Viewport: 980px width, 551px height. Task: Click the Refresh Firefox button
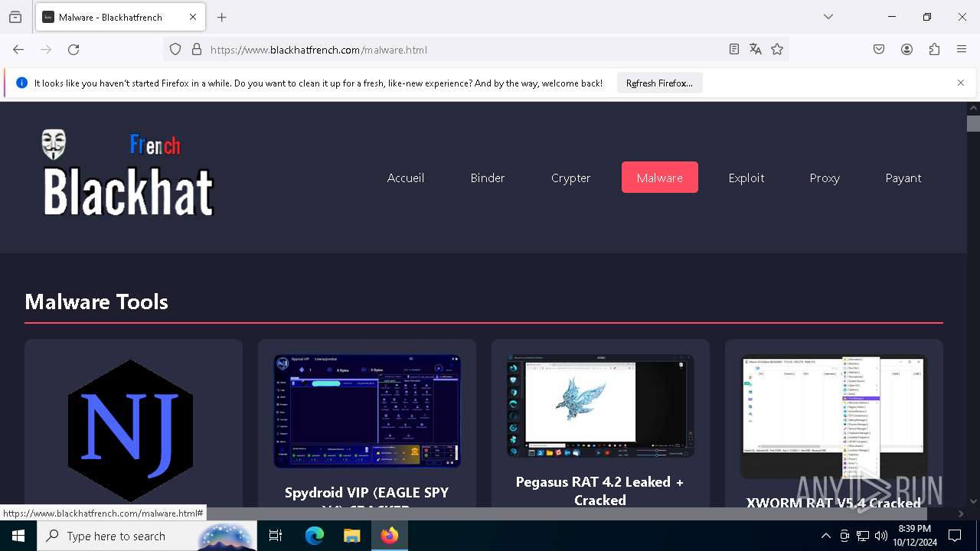click(x=659, y=83)
